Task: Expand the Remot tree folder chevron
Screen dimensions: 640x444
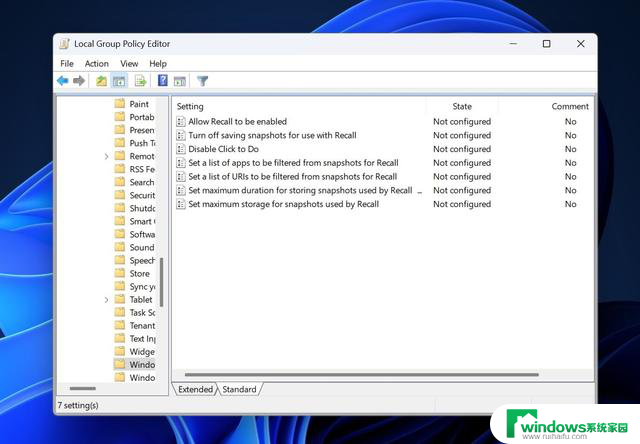Action: pyautogui.click(x=107, y=156)
